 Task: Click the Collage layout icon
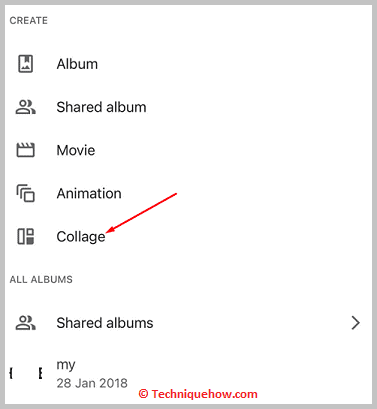click(25, 236)
